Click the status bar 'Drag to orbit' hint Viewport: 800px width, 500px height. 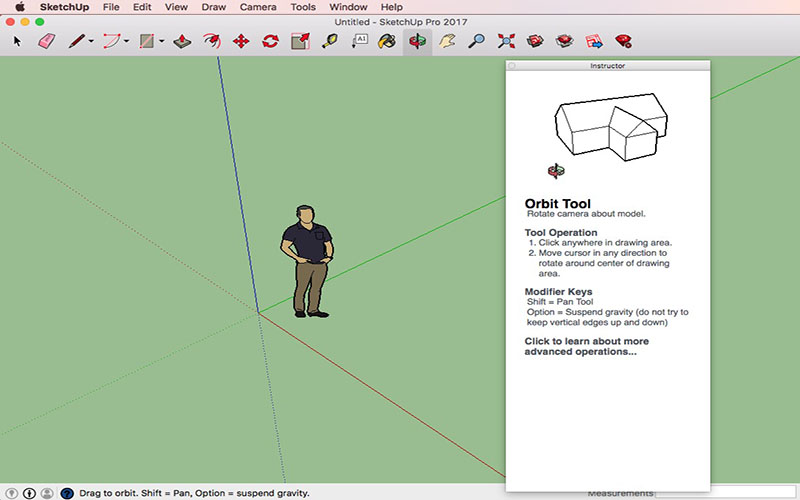coord(194,493)
